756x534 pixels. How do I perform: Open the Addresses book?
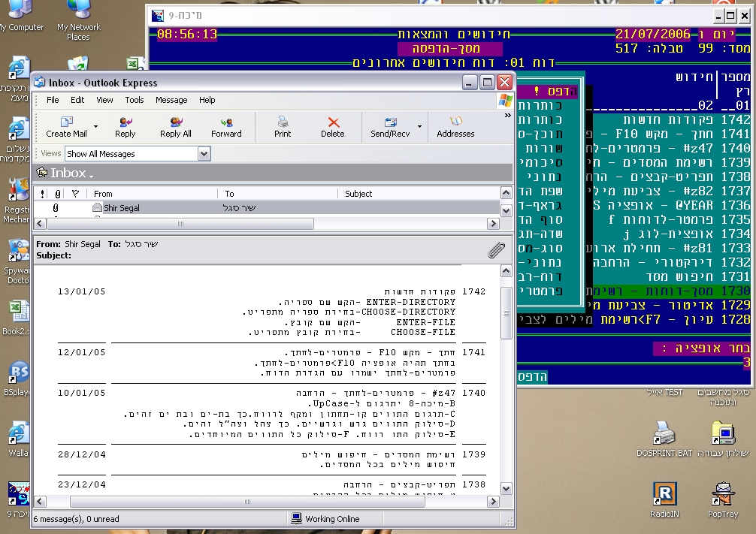pyautogui.click(x=455, y=126)
